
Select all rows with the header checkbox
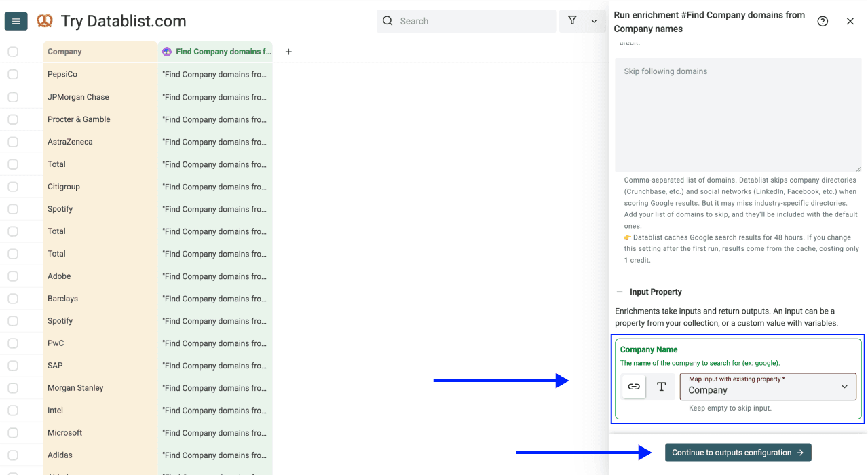click(12, 51)
